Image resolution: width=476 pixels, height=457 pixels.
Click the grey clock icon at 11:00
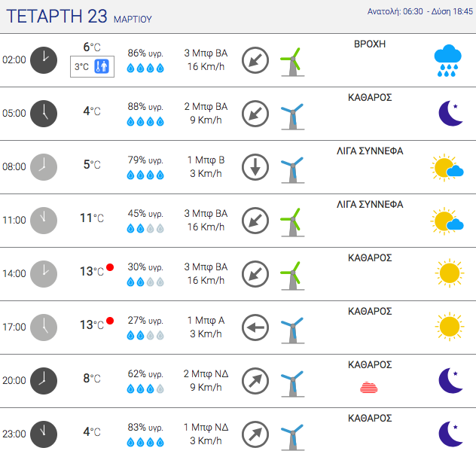click(x=44, y=221)
